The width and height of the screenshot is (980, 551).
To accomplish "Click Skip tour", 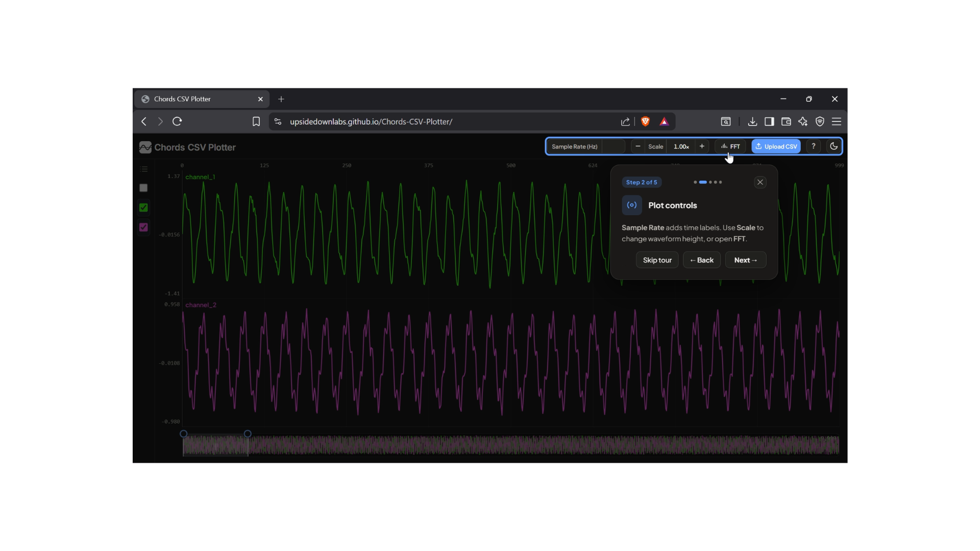I will pos(657,260).
